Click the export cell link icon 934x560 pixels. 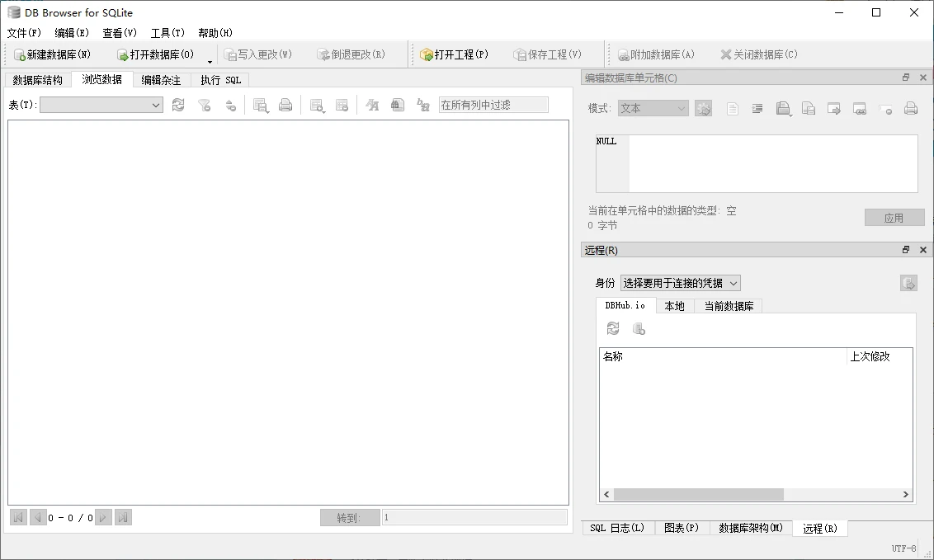point(860,108)
